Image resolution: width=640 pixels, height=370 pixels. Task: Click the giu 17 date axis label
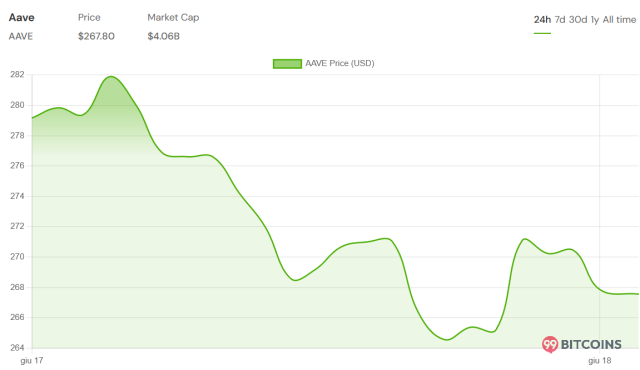click(32, 361)
